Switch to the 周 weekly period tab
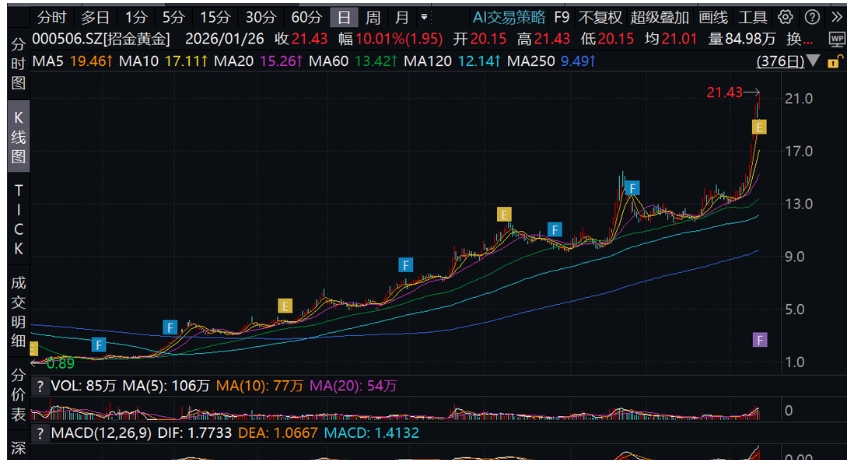 372,17
